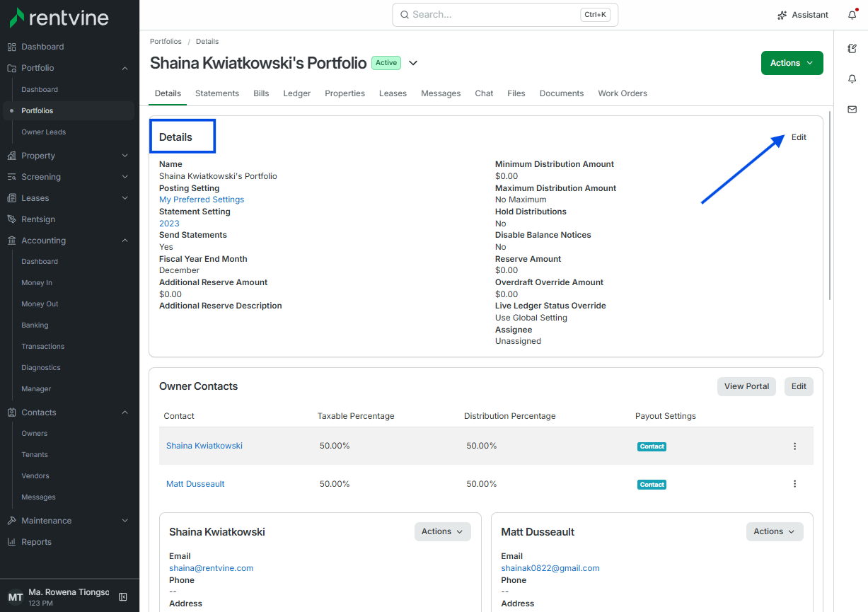This screenshot has width=868, height=612.
Task: Click the Property building icon
Action: 11,156
